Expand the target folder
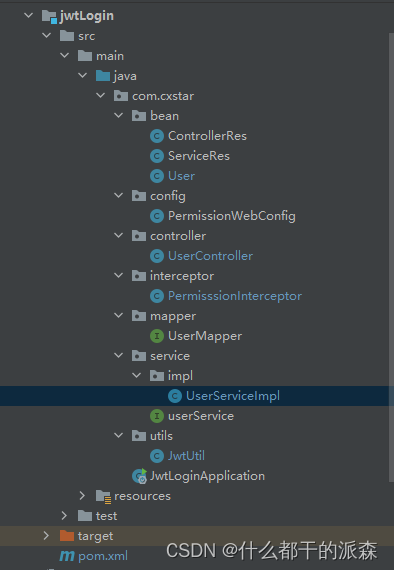 point(46,535)
